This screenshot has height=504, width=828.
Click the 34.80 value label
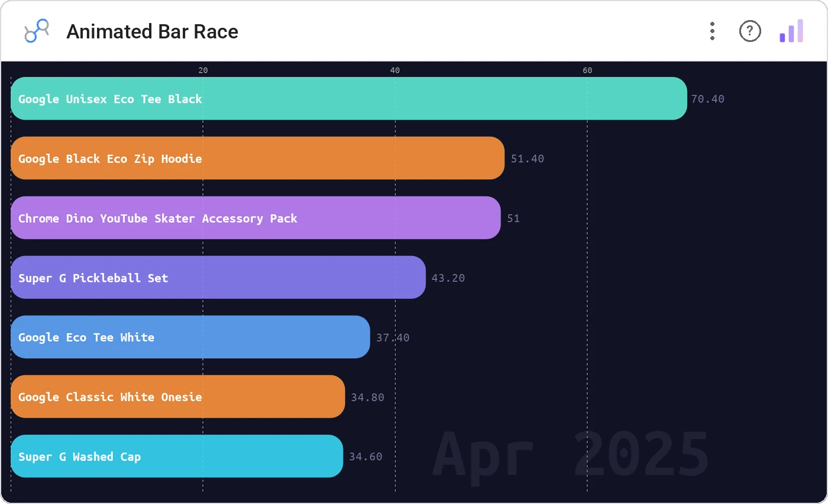[367, 398]
